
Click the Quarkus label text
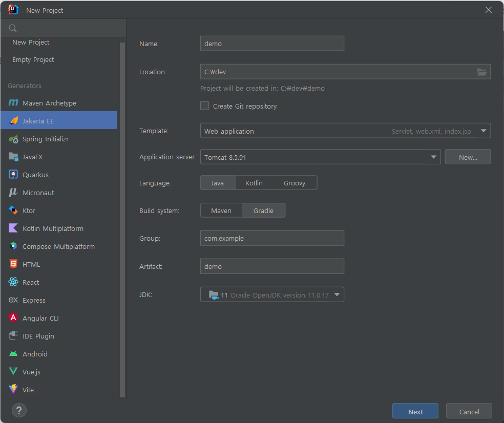click(35, 175)
